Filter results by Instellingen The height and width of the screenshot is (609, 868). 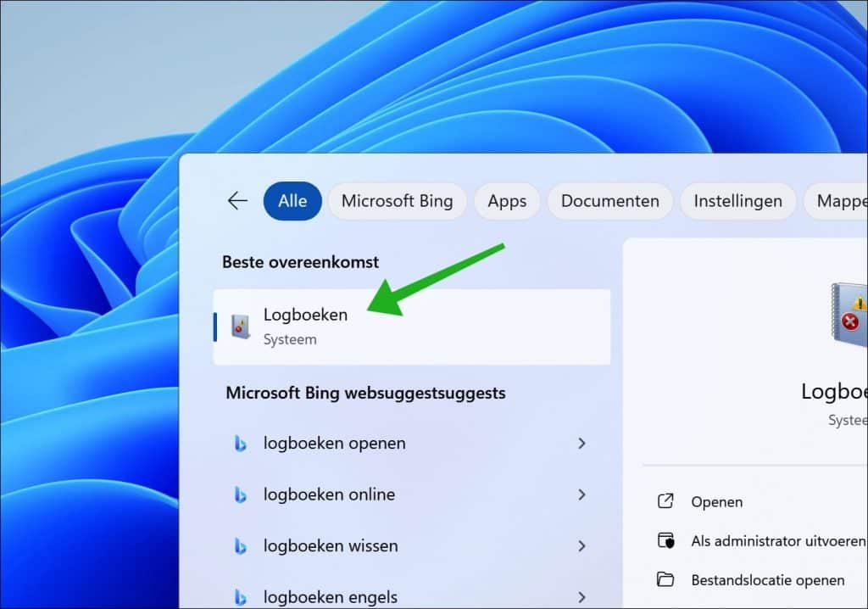738,201
